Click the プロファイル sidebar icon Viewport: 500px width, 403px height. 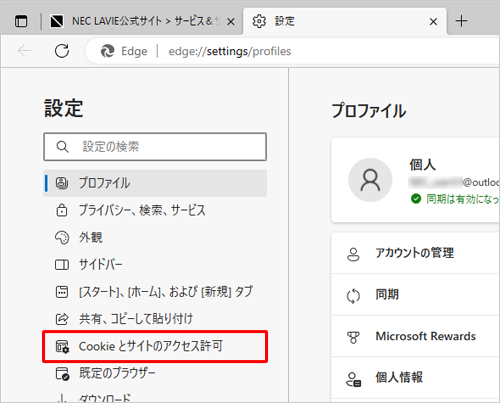pyautogui.click(x=62, y=183)
